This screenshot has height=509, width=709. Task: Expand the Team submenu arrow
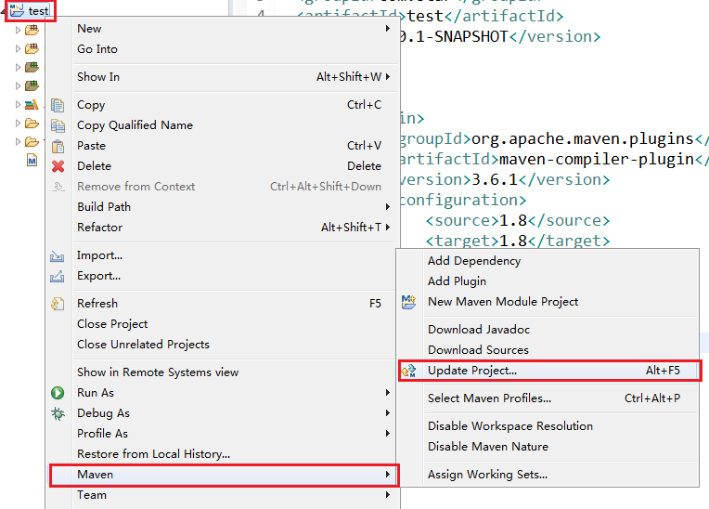pos(388,495)
